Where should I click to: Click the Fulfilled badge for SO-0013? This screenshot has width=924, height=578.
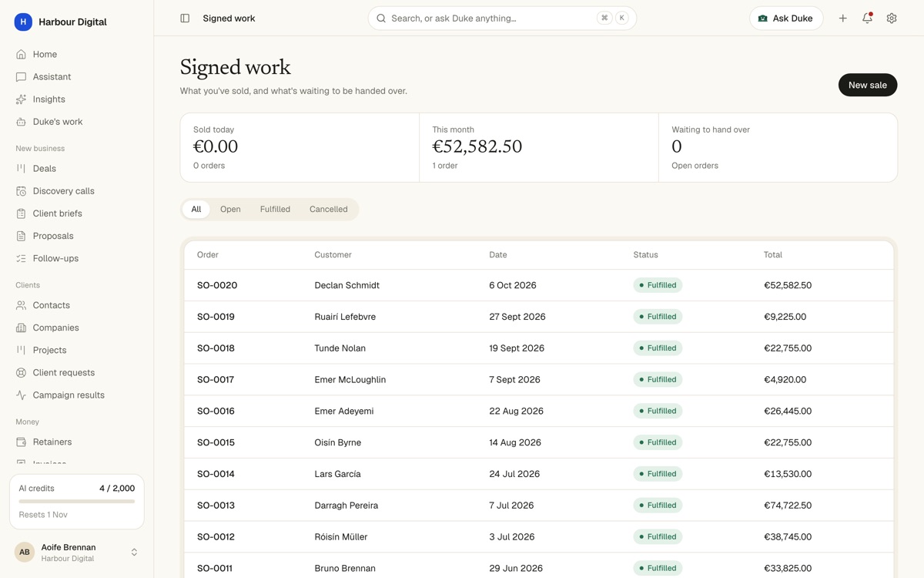point(658,506)
